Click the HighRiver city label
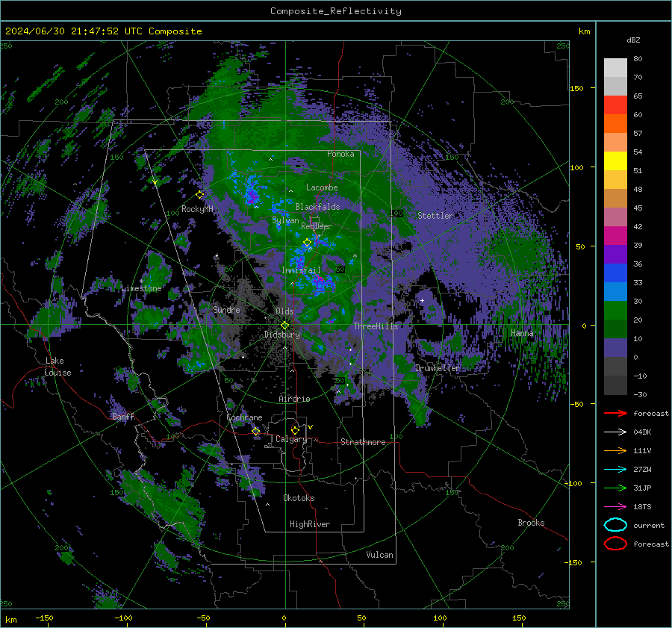This screenshot has width=672, height=628. tap(310, 524)
